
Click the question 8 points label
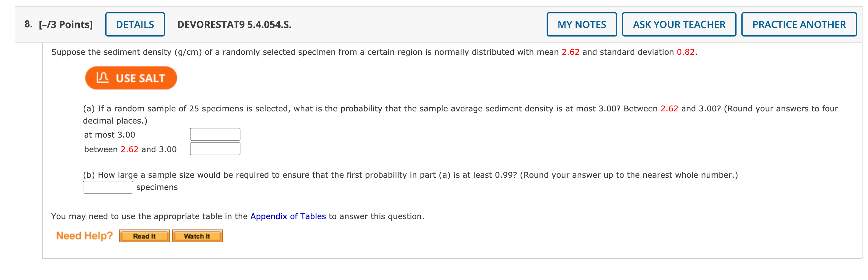[59, 25]
